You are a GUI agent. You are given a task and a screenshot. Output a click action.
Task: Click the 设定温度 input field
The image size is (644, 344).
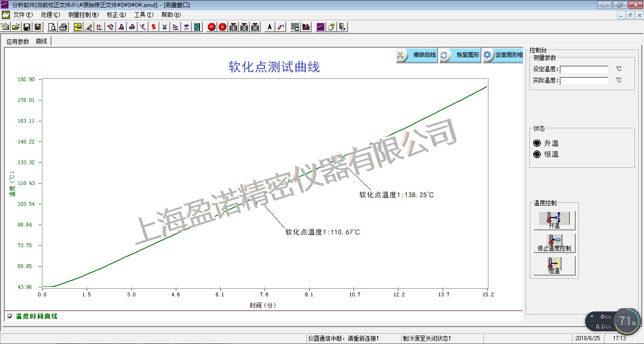[584, 69]
